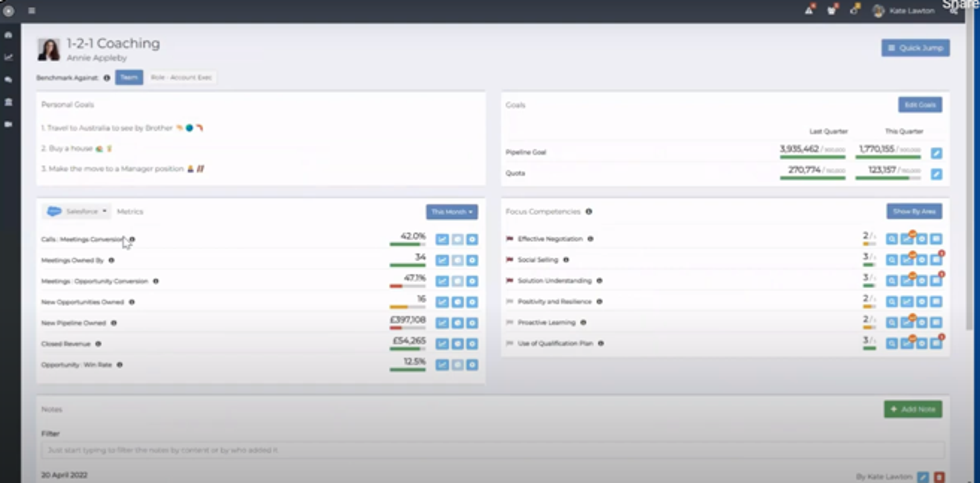980x483 pixels.
Task: Click the round app logo at top-left
Action: pos(9,11)
